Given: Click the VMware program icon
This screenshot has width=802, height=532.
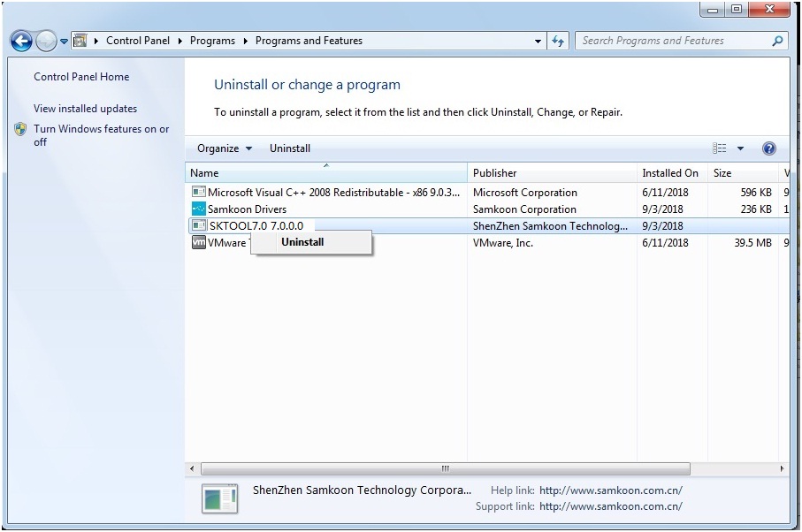Looking at the screenshot, I should coord(198,242).
